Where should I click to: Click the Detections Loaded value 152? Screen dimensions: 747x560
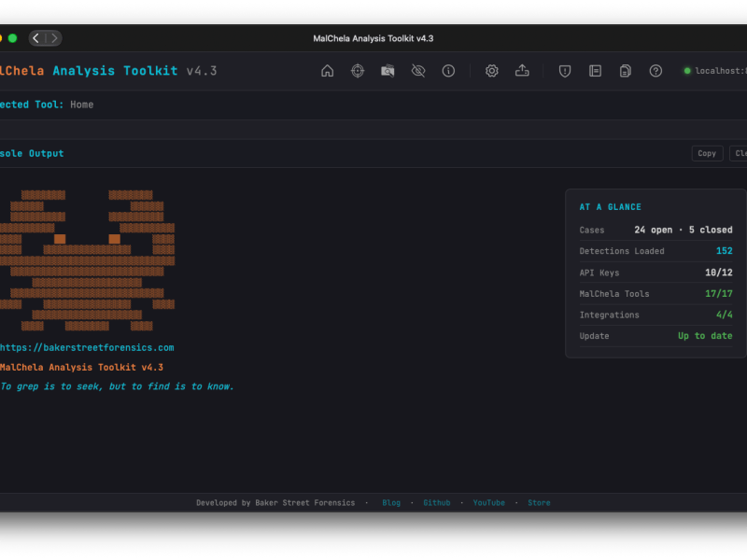point(725,251)
